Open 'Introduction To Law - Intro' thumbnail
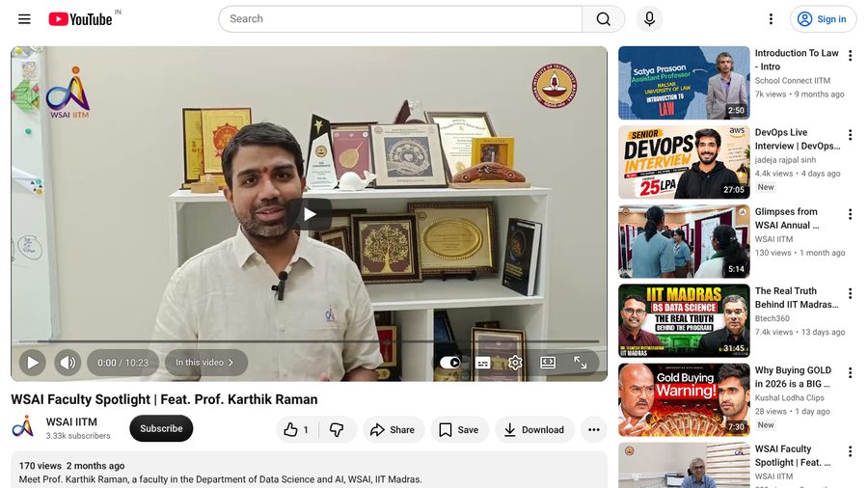This screenshot has height=488, width=868. (x=684, y=83)
